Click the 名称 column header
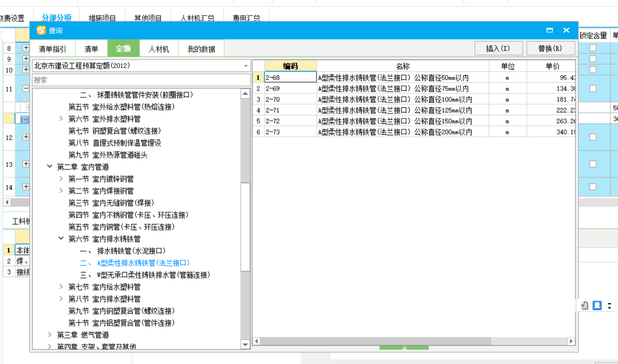The width and height of the screenshot is (618, 364). pos(403,66)
